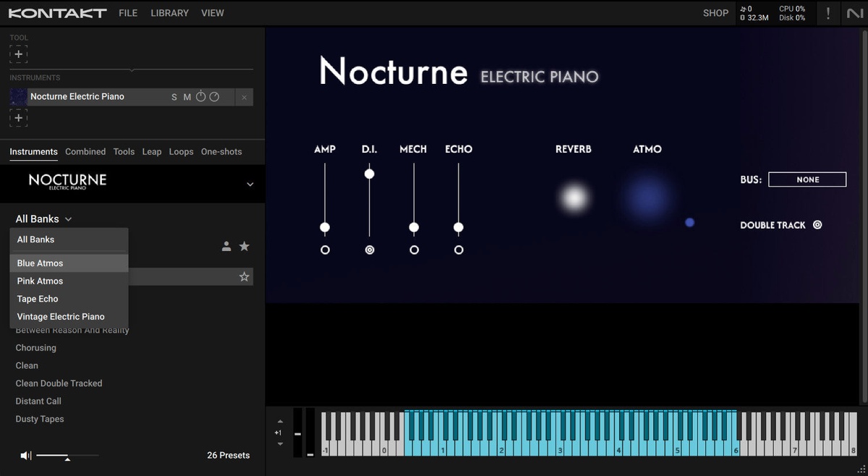
Task: Click the exclamation notification icon
Action: pyautogui.click(x=827, y=13)
